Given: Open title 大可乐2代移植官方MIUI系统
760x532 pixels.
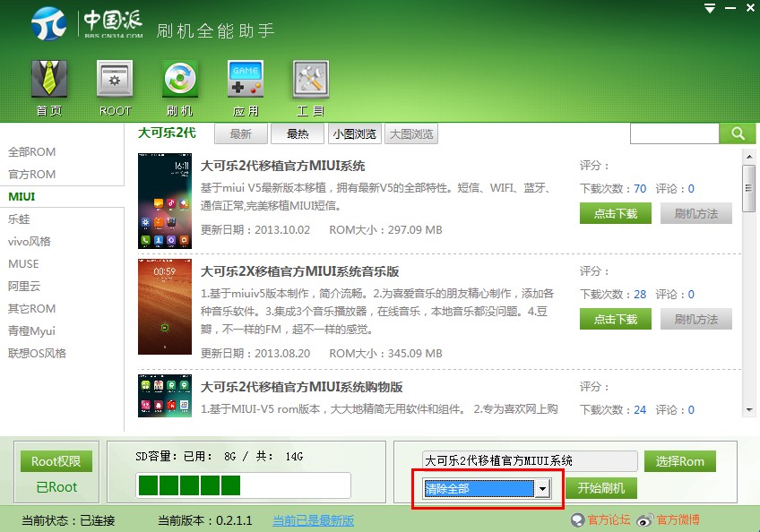Looking at the screenshot, I should (282, 166).
